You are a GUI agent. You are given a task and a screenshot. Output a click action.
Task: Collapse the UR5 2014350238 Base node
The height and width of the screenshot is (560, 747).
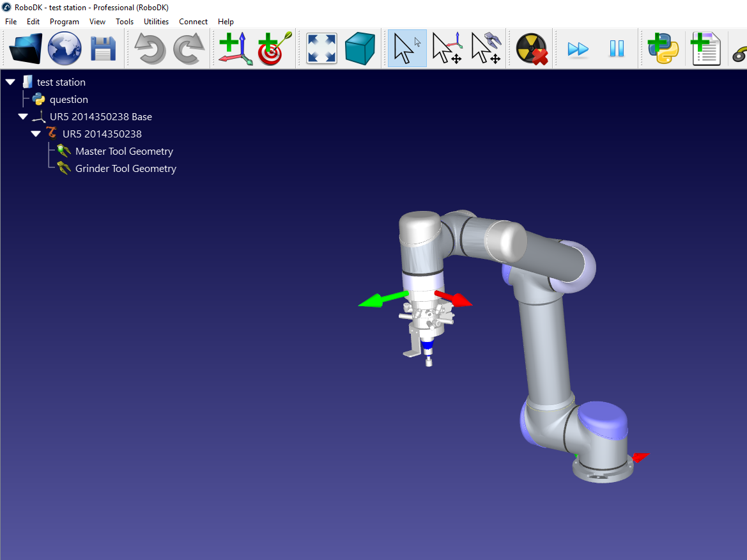23,117
